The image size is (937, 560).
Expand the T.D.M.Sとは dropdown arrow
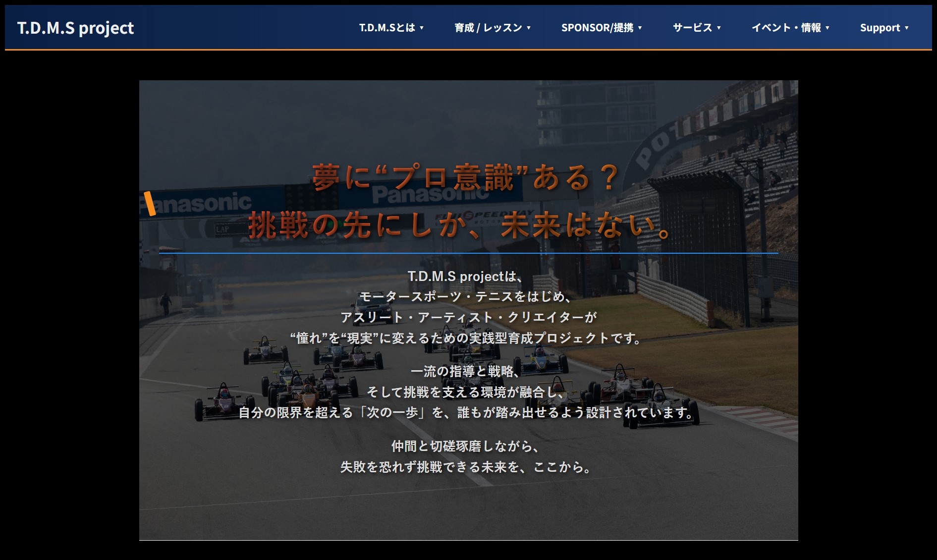[422, 28]
